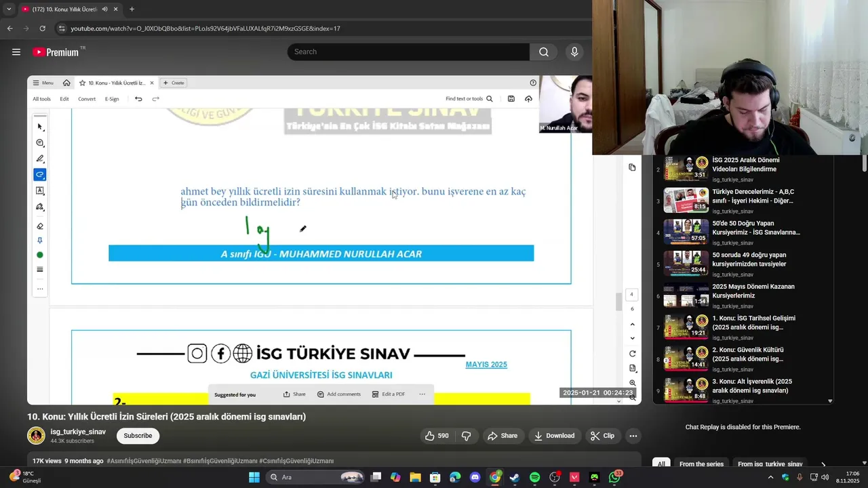Open more actions ellipsis under video
Image resolution: width=868 pixels, height=488 pixels.
pyautogui.click(x=633, y=436)
